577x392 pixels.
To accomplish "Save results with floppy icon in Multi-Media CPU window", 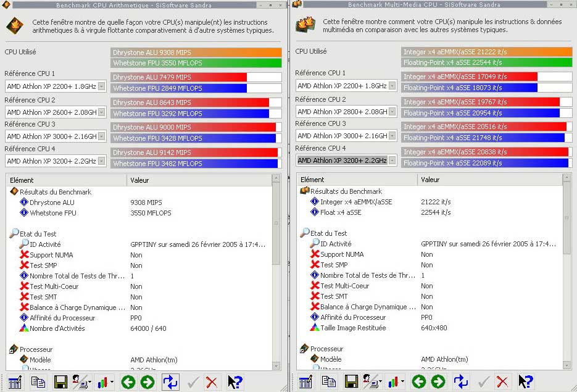I will [351, 382].
